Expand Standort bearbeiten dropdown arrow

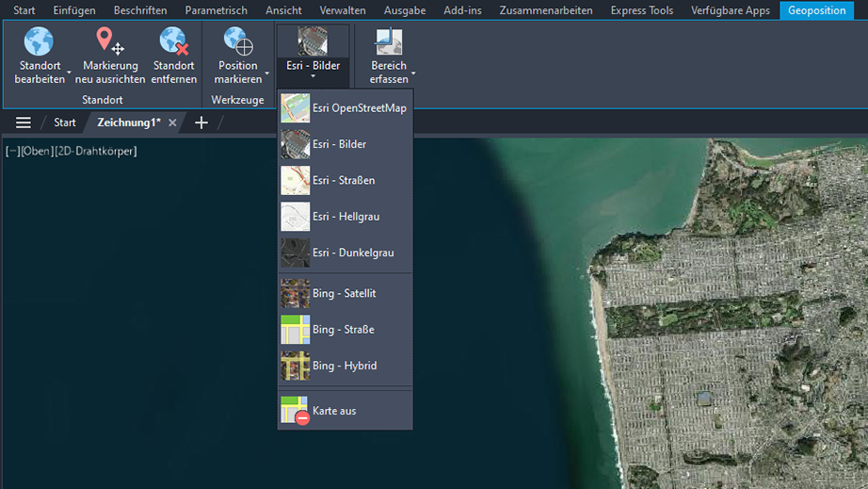pos(70,73)
